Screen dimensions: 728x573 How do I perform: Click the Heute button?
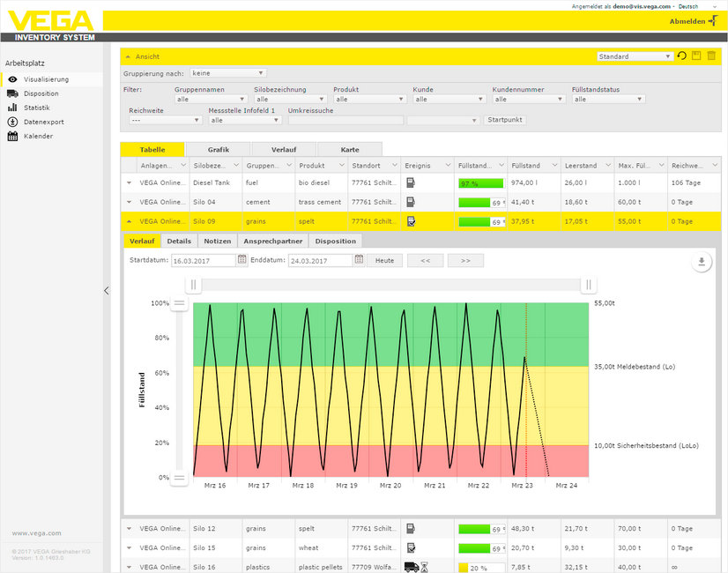pos(384,261)
